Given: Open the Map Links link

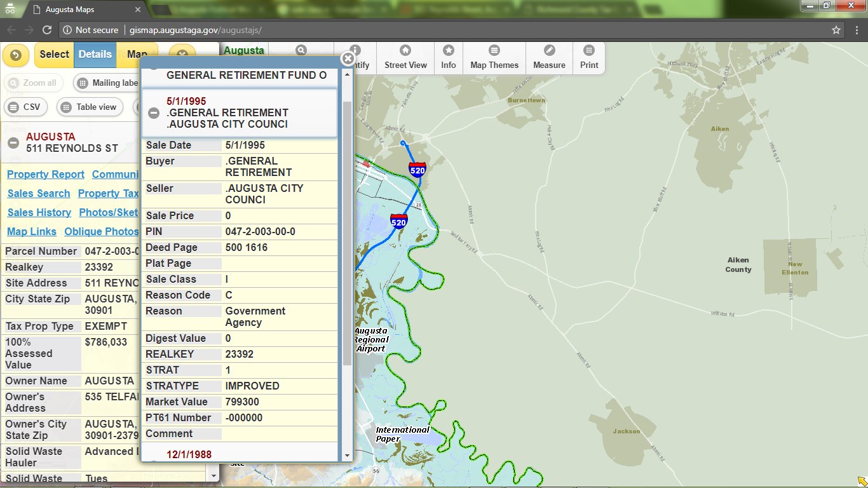Looking at the screenshot, I should pos(32,231).
